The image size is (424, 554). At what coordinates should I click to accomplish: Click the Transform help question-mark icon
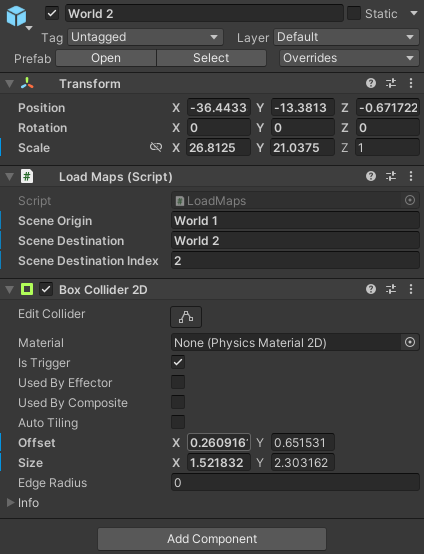point(371,83)
